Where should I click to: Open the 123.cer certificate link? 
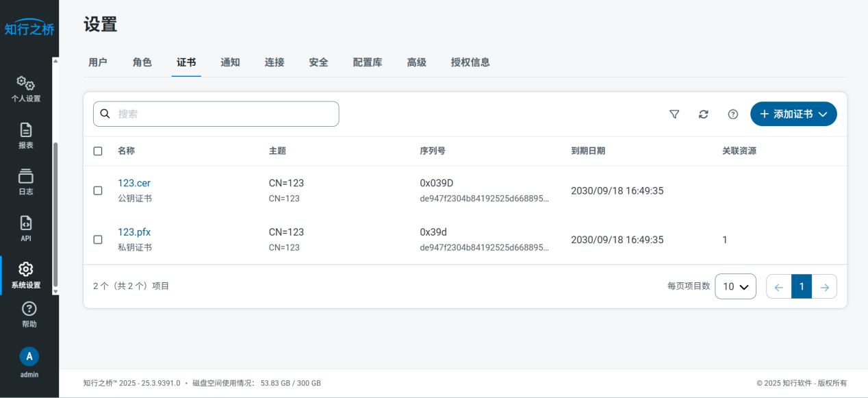click(134, 183)
